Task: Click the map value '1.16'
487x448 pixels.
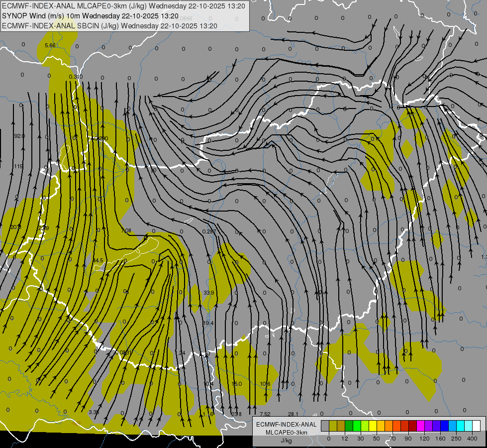Action: pos(208,415)
